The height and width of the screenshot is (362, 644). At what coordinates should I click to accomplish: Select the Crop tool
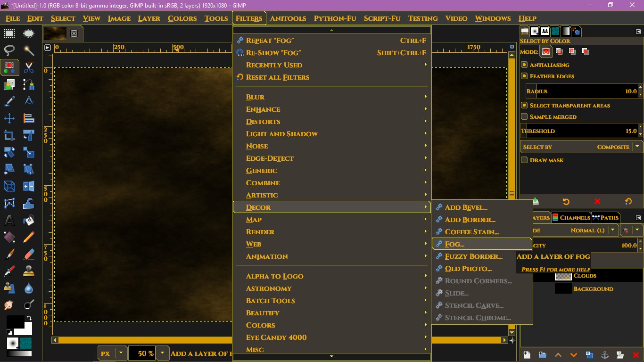tap(9, 135)
